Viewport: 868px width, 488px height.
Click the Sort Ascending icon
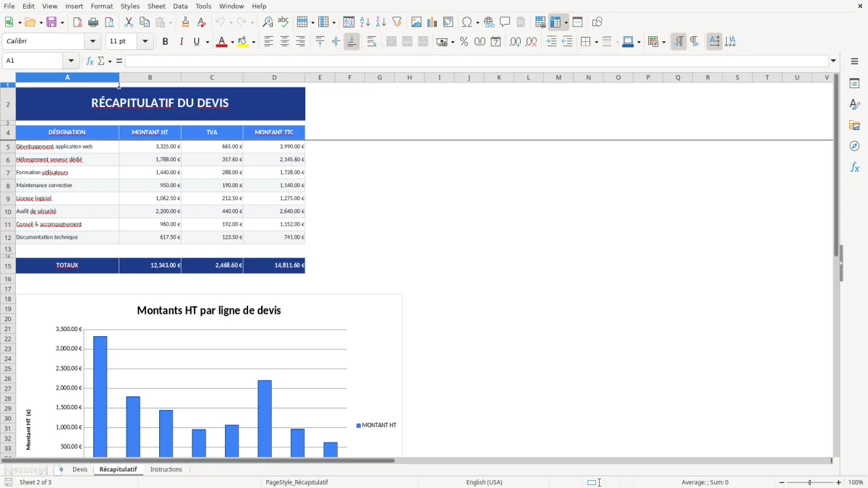point(365,22)
